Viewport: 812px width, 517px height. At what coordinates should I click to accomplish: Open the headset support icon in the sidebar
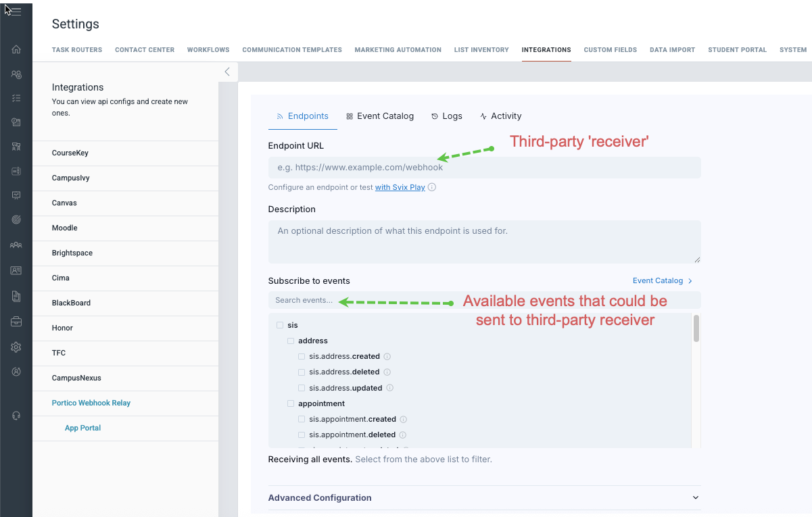pyautogui.click(x=16, y=416)
